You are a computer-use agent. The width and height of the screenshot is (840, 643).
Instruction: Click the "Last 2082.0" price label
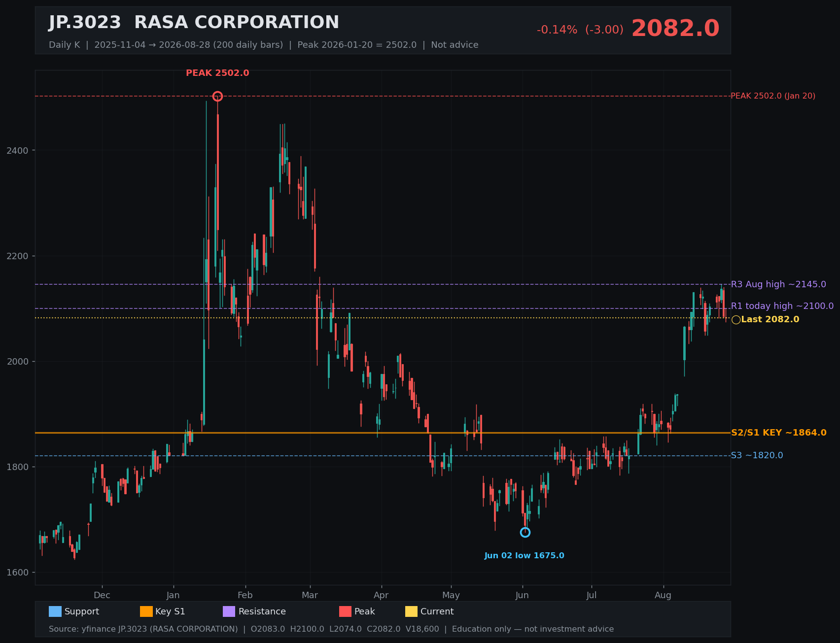770,319
